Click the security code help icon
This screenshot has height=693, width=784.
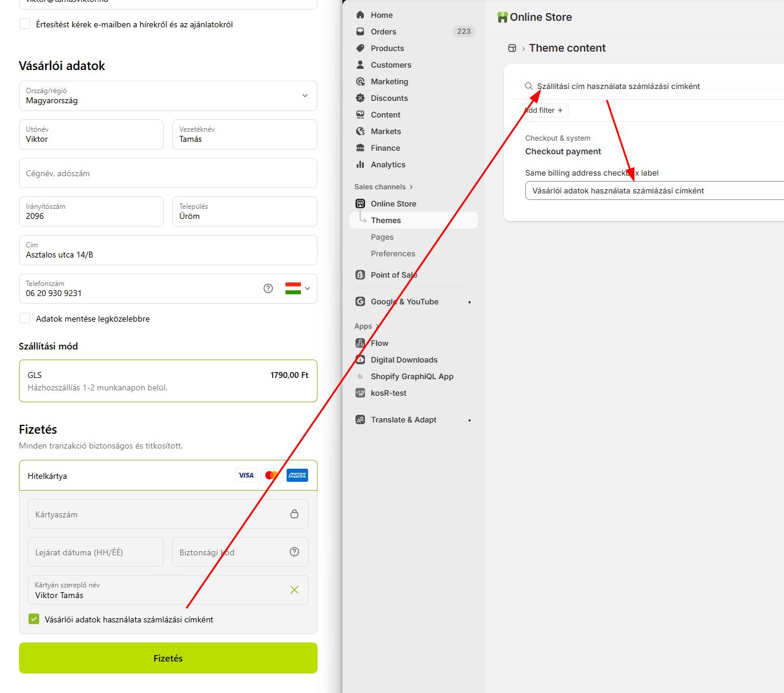[294, 552]
